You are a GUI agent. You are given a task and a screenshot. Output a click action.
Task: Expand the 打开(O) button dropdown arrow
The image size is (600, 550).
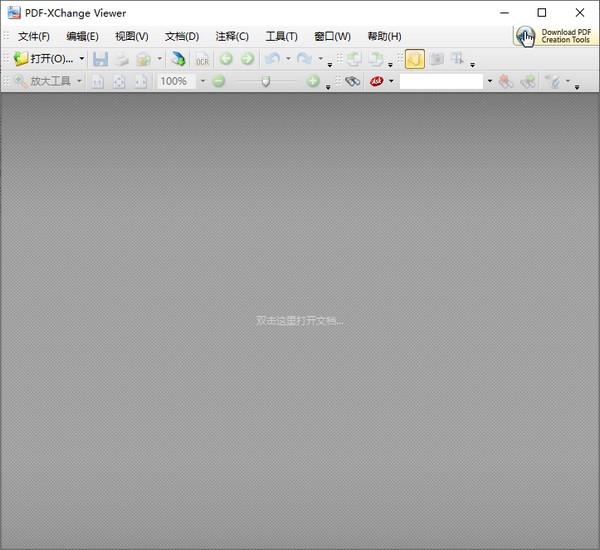(x=82, y=60)
